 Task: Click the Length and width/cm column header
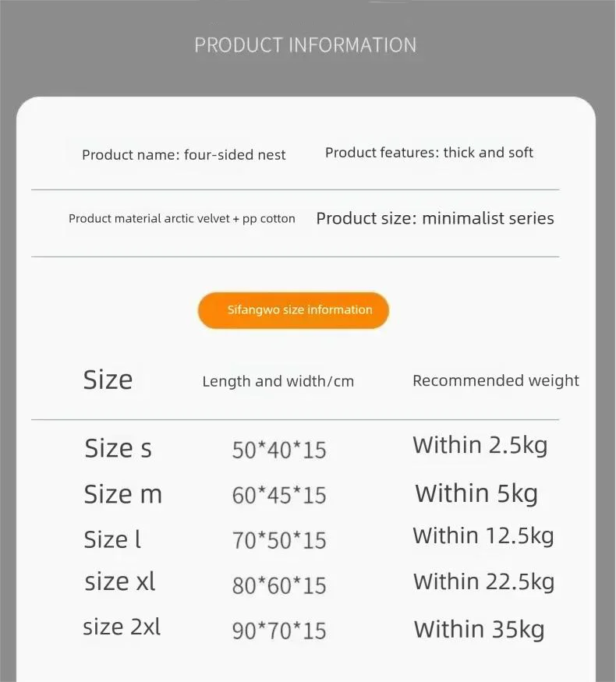pyautogui.click(x=278, y=381)
